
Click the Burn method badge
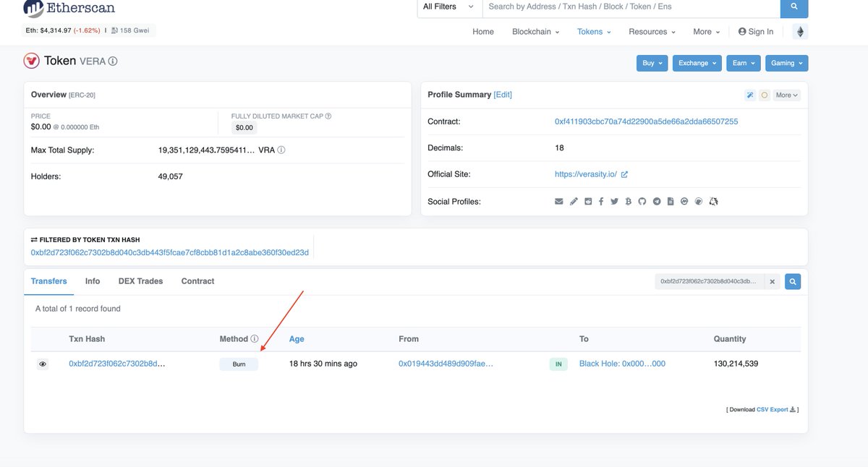point(239,364)
